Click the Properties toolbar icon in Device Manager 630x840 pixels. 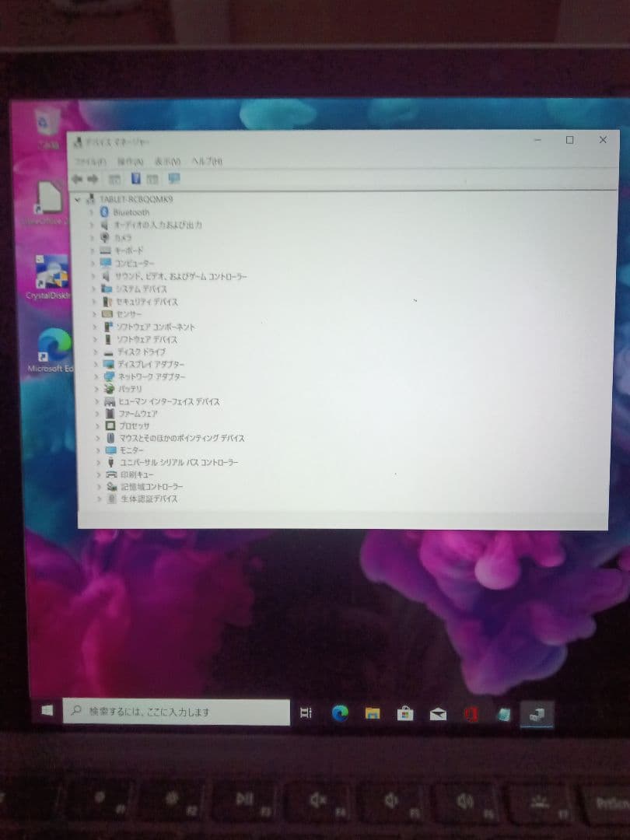tap(135, 179)
